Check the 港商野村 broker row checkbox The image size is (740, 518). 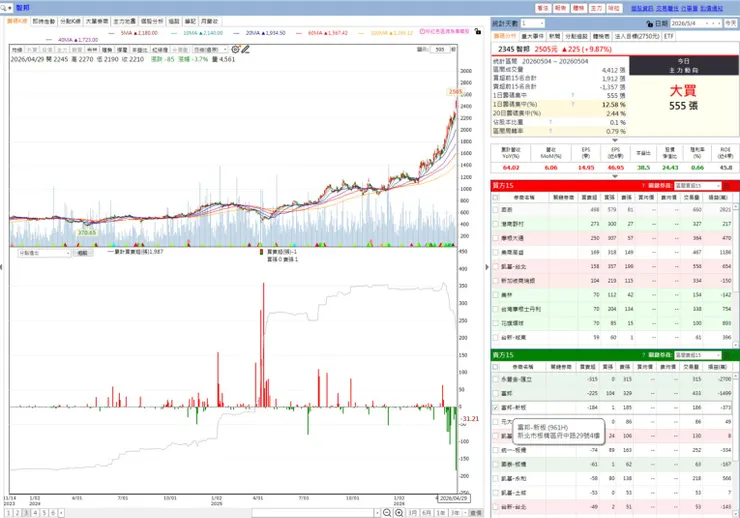(495, 224)
